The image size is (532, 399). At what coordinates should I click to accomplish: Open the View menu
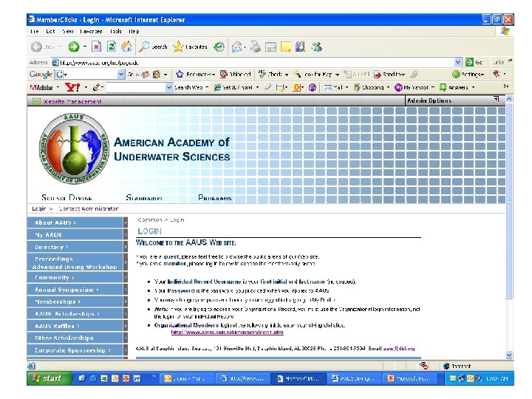(68, 31)
